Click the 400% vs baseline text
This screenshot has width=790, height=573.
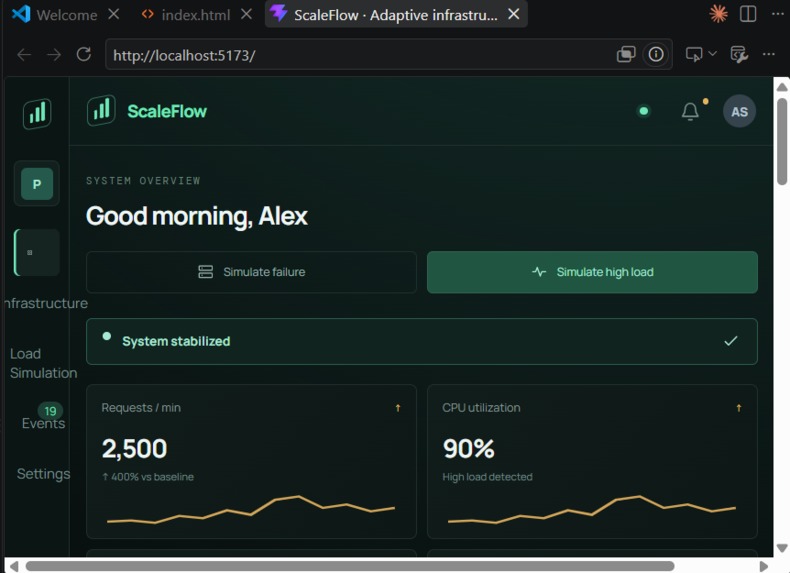tap(148, 477)
